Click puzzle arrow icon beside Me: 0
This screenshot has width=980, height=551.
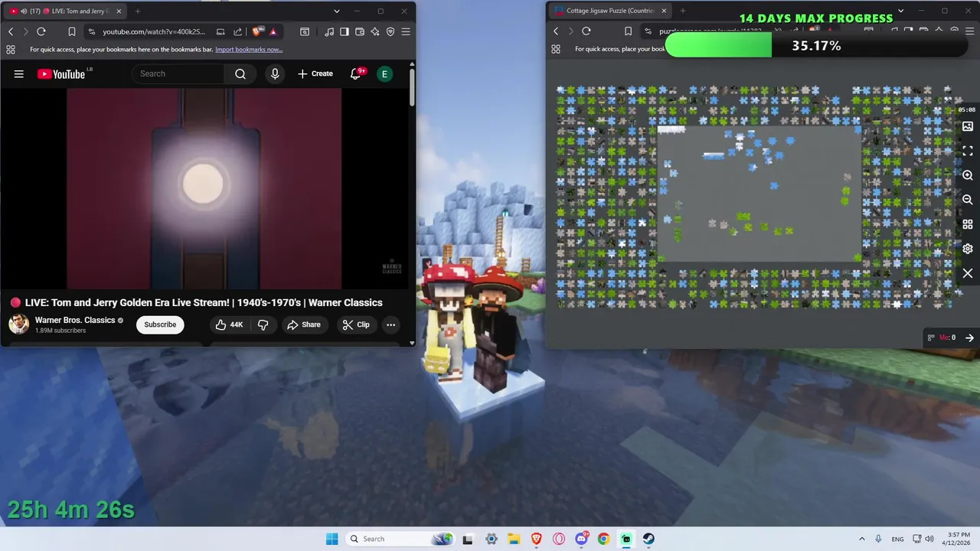969,337
